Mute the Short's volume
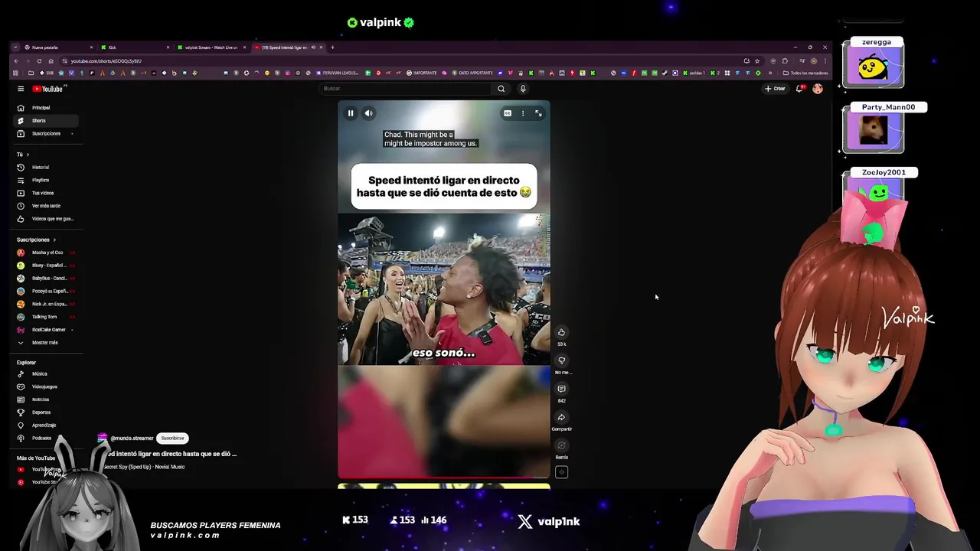This screenshot has height=551, width=980. [x=368, y=113]
